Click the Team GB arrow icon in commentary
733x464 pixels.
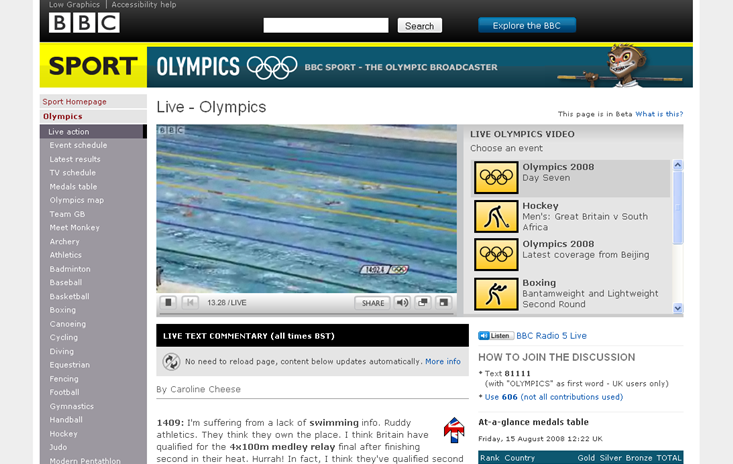tap(454, 430)
